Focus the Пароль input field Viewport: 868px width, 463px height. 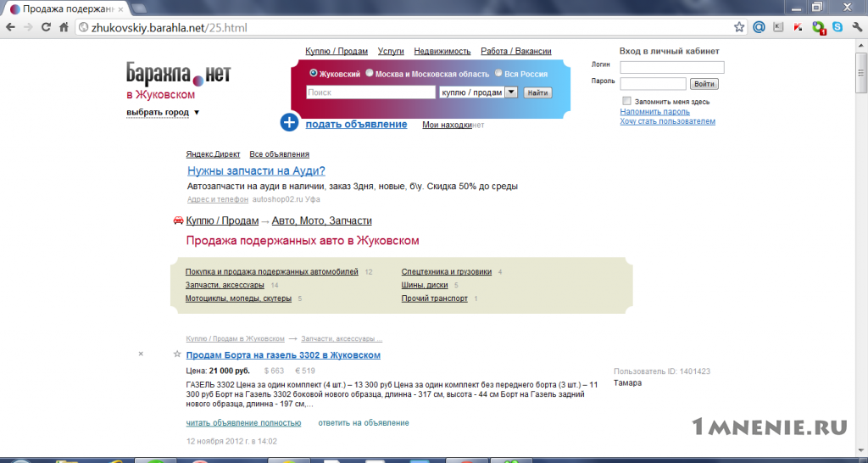point(654,84)
